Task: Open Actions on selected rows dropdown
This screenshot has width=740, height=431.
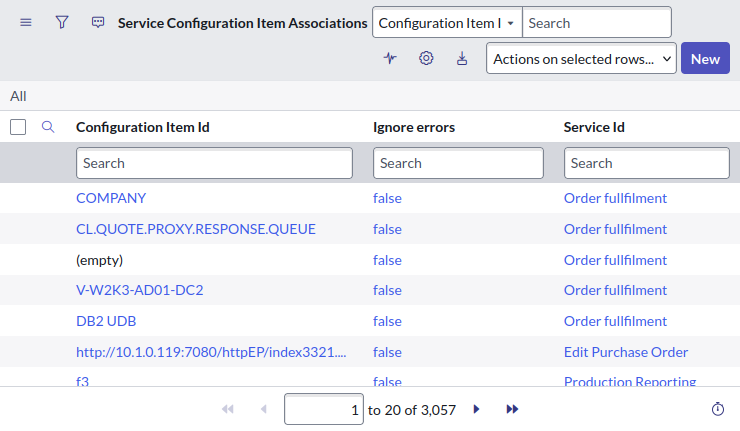Action: pos(581,58)
